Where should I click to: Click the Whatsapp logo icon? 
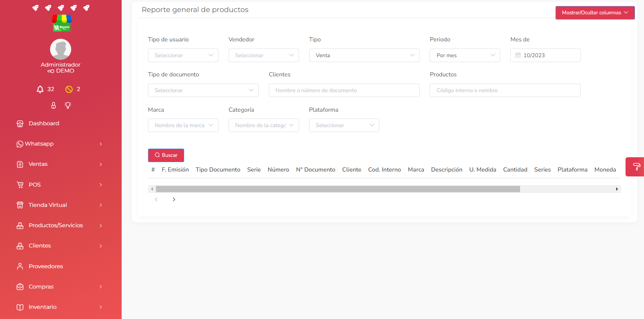tap(20, 144)
